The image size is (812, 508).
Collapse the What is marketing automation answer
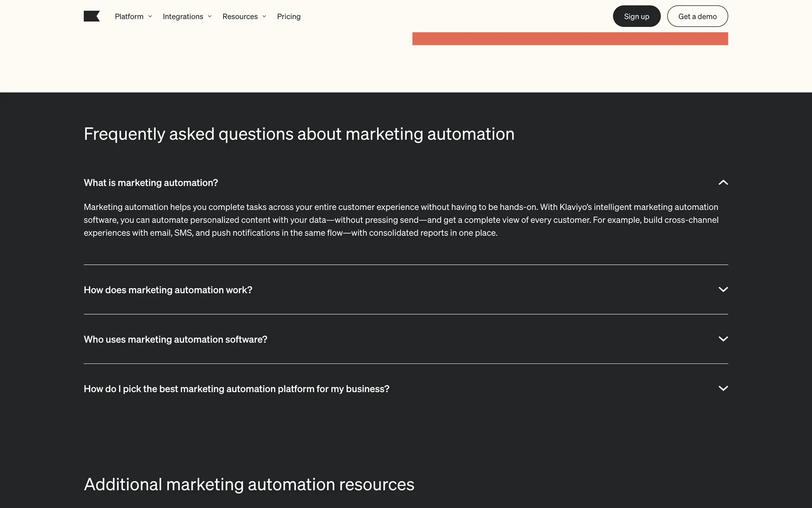151,183
